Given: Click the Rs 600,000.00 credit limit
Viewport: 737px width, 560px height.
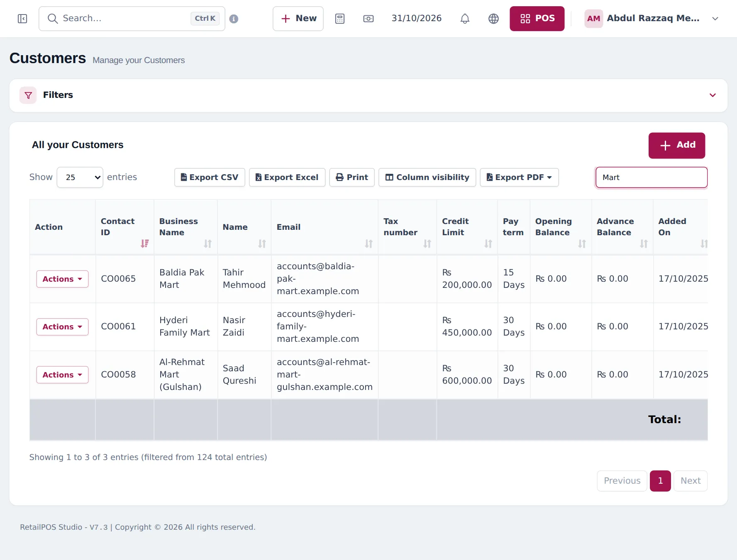Looking at the screenshot, I should click(x=467, y=375).
